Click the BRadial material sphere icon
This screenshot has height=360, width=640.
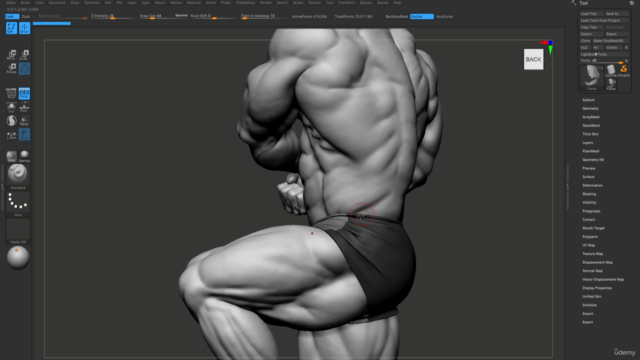pos(11,156)
